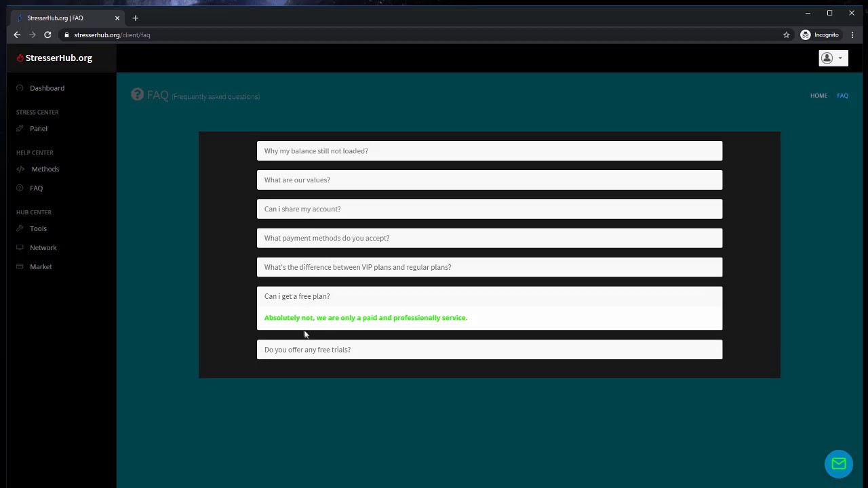The width and height of the screenshot is (868, 488).
Task: Expand 'Why my balance still not loaded?'
Action: 490,151
